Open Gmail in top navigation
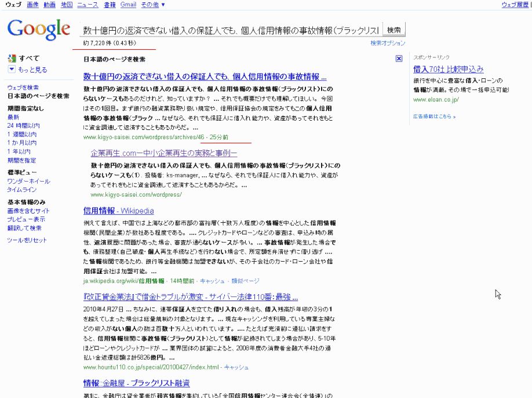532x398 pixels. point(128,5)
